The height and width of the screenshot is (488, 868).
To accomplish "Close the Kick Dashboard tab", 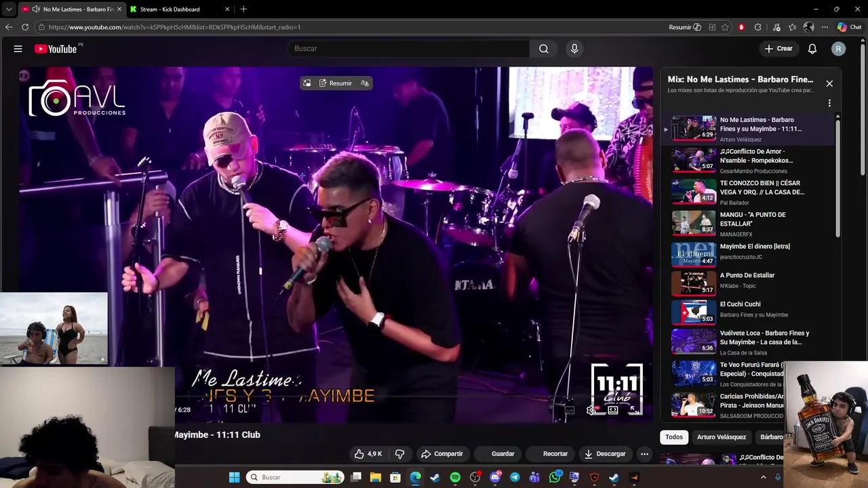I will (x=227, y=9).
